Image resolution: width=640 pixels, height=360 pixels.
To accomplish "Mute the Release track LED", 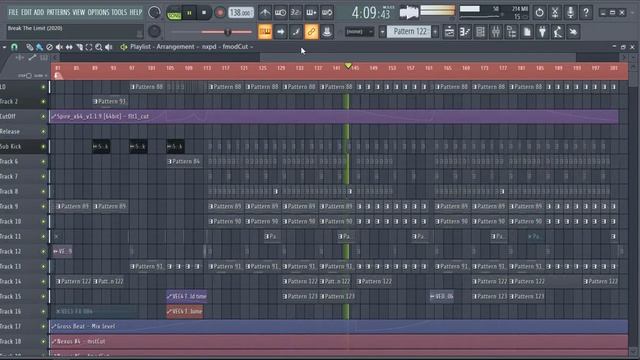I will pyautogui.click(x=43, y=131).
